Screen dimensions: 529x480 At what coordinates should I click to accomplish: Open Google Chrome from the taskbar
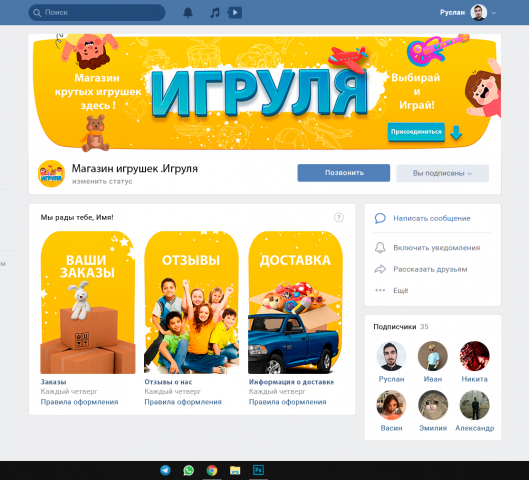pyautogui.click(x=212, y=470)
